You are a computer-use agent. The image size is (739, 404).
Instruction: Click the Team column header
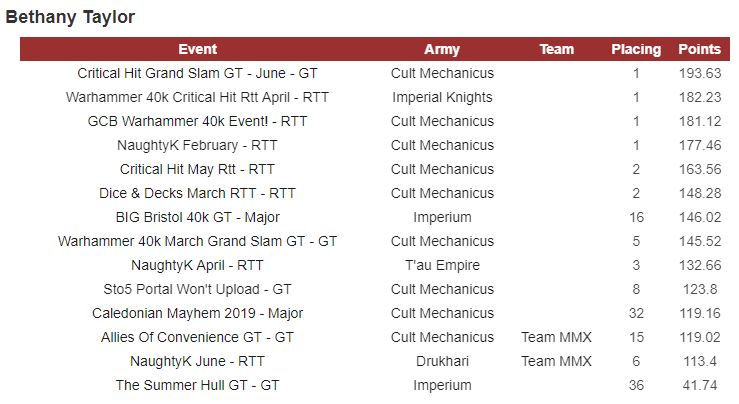tap(556, 49)
